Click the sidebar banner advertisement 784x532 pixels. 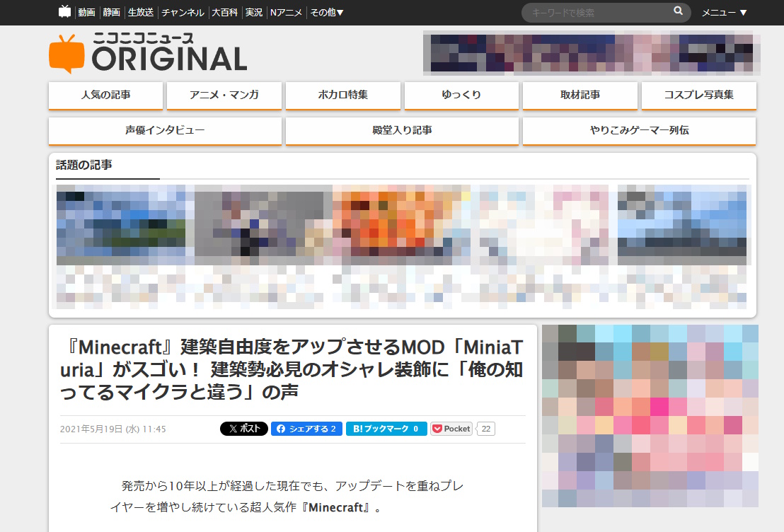point(650,415)
